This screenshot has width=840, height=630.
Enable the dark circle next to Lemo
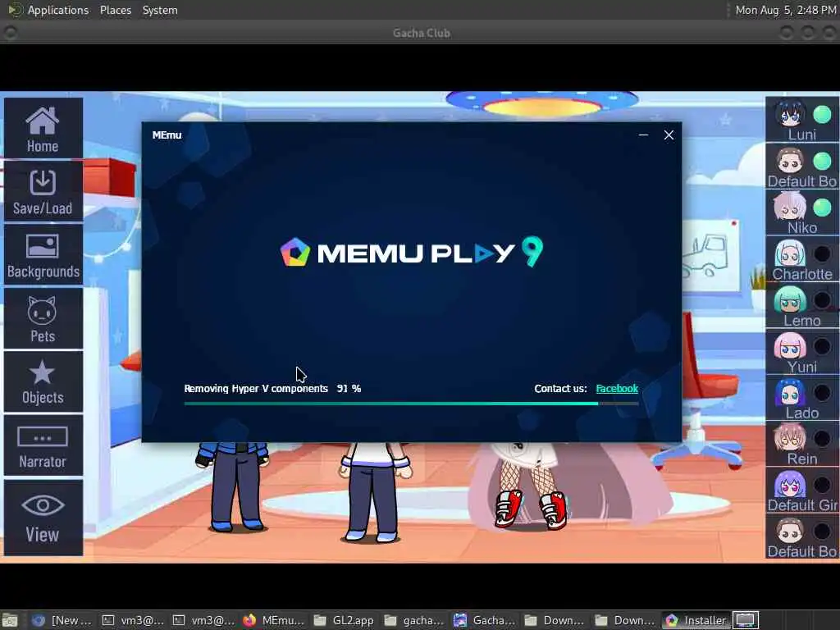822,300
